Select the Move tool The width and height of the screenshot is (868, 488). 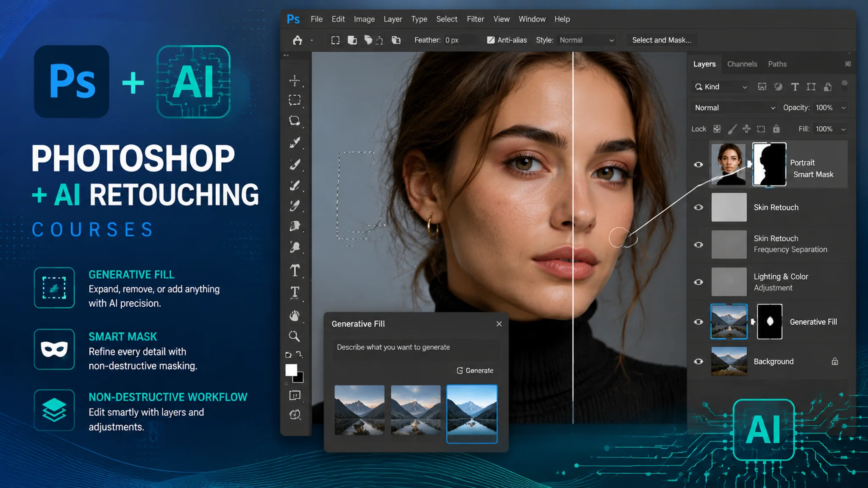pyautogui.click(x=295, y=80)
